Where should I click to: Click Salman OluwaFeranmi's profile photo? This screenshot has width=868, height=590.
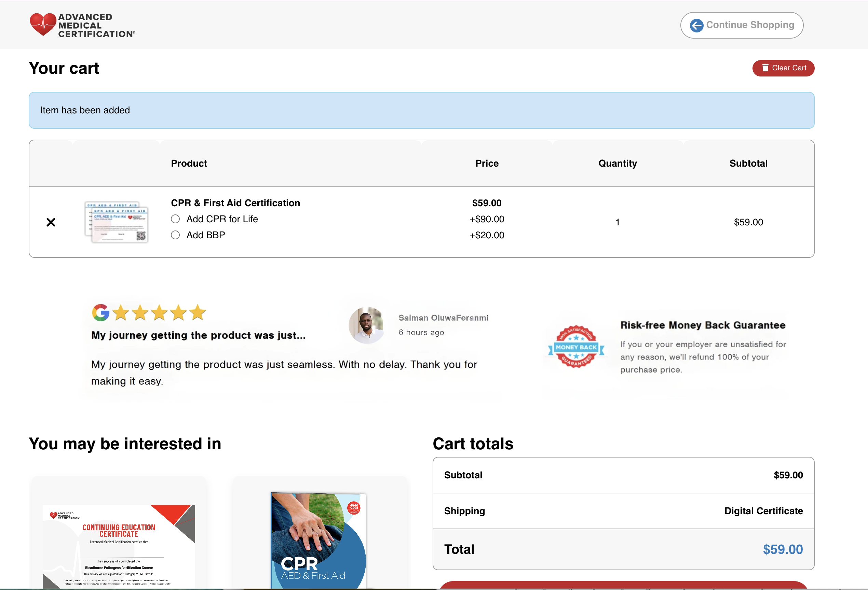(x=366, y=325)
